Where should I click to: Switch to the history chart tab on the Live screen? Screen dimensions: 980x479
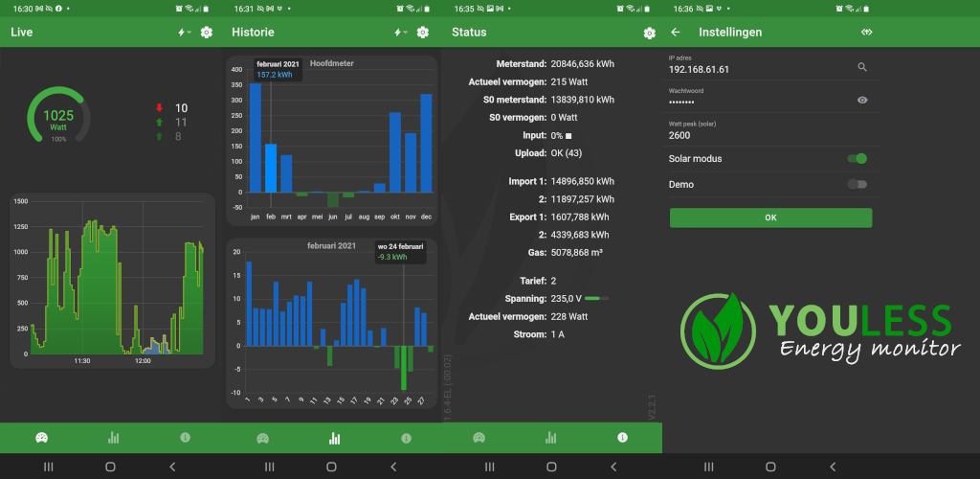tap(114, 438)
